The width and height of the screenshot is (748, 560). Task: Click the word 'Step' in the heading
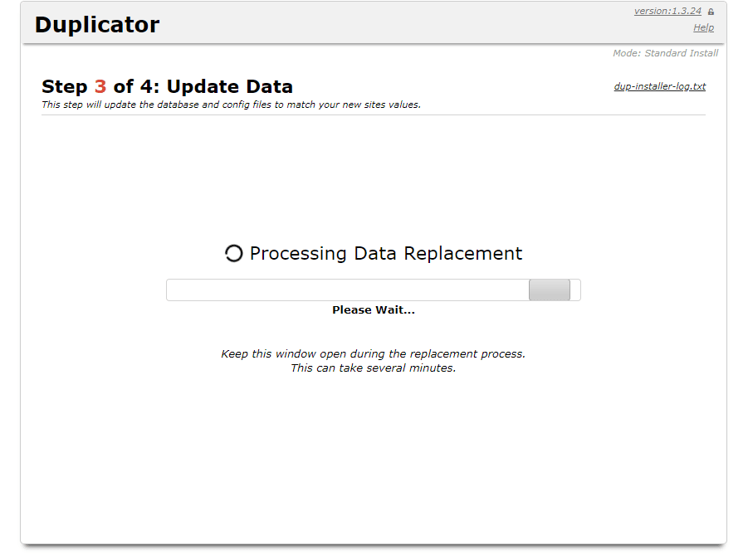click(64, 86)
